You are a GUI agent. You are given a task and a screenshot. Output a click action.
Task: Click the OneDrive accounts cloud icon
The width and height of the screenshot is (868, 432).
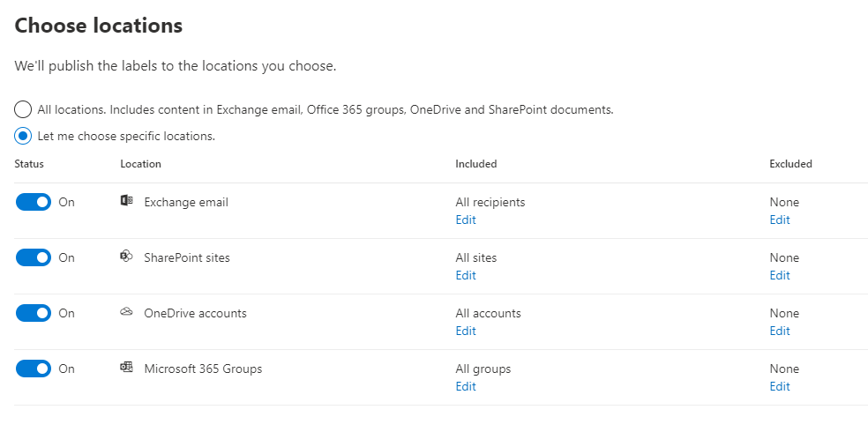coord(126,313)
